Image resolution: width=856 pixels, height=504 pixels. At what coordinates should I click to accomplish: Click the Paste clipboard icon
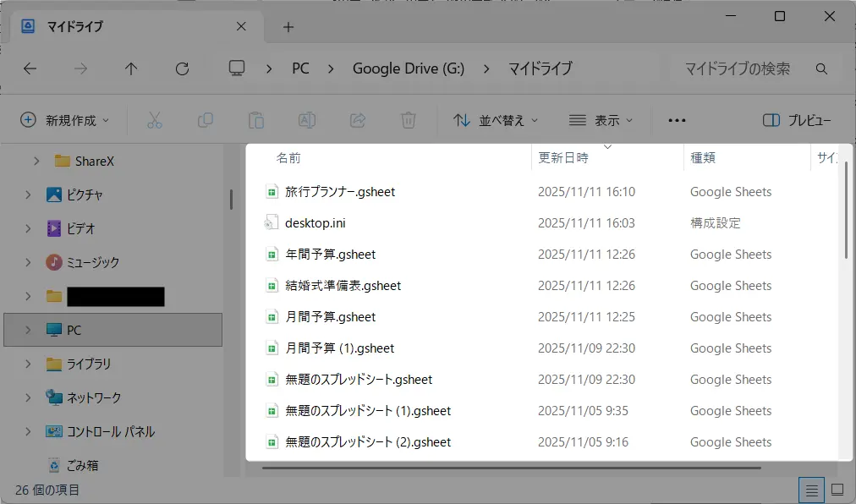pos(255,120)
